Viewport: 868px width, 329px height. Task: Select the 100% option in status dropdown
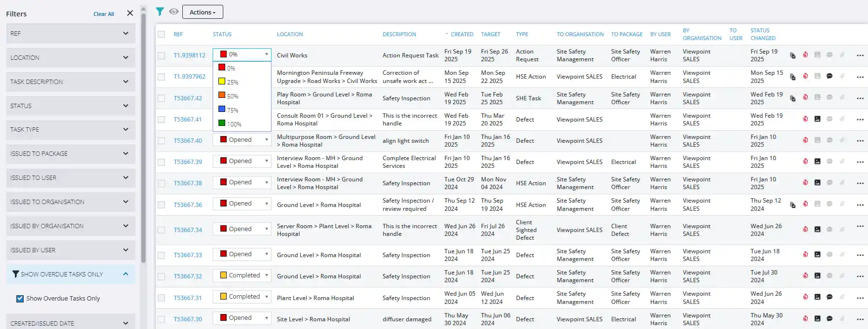233,124
